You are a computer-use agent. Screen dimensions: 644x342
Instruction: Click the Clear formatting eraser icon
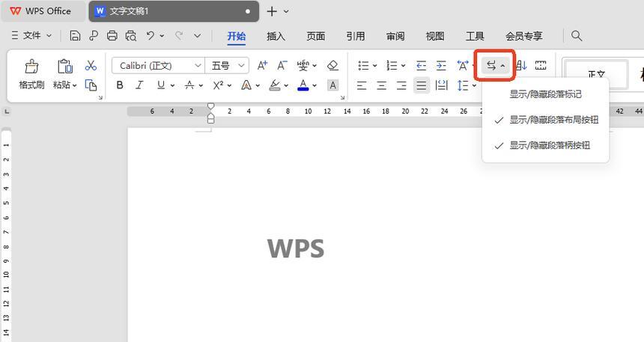pos(332,65)
